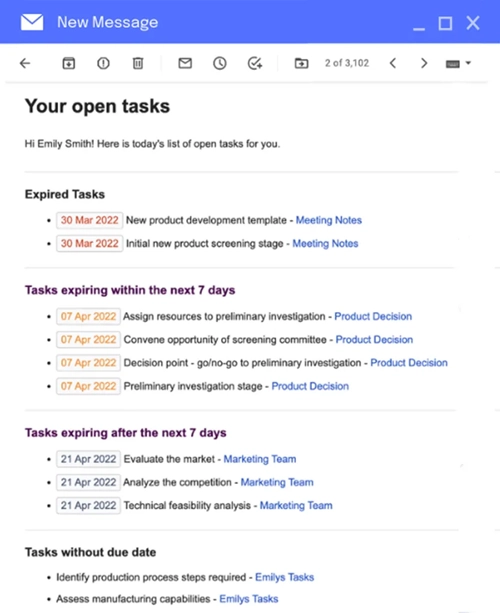
Task: Archive this email with the archive icon
Action: [69, 63]
